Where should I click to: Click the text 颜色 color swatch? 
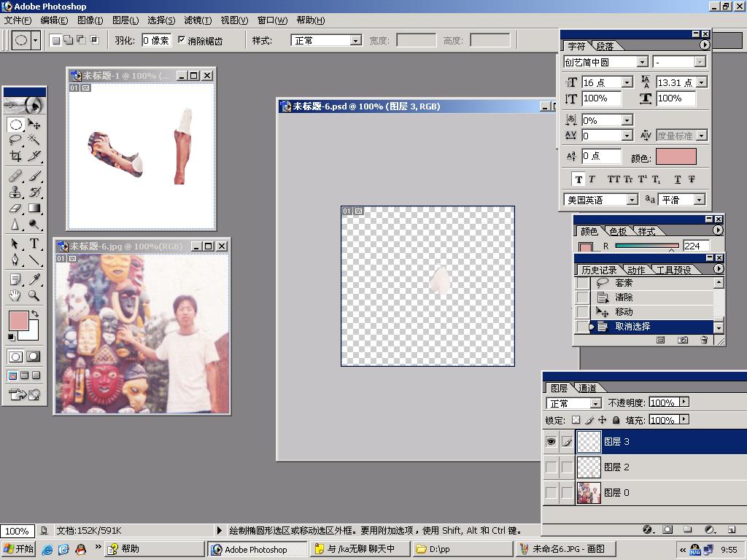(x=676, y=157)
